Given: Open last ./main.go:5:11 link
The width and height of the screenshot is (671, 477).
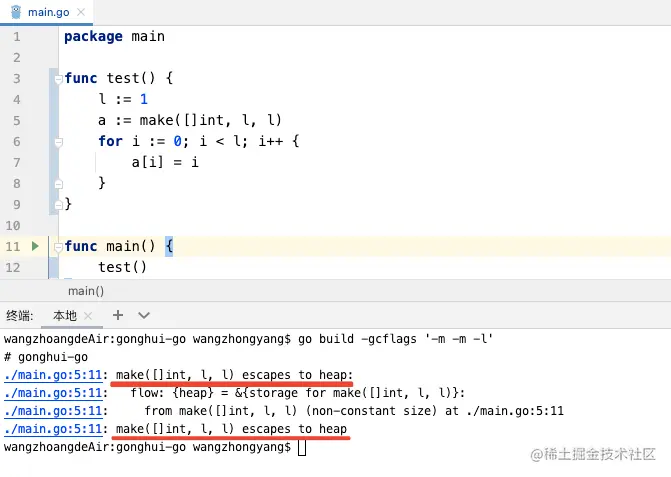Looking at the screenshot, I should point(53,429).
